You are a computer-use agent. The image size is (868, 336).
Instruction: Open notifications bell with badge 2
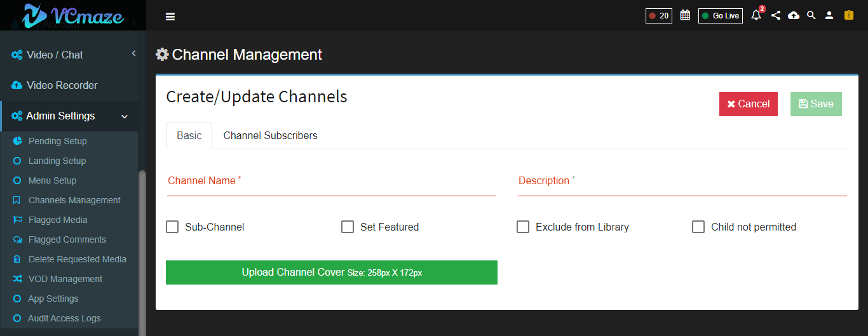point(756,15)
